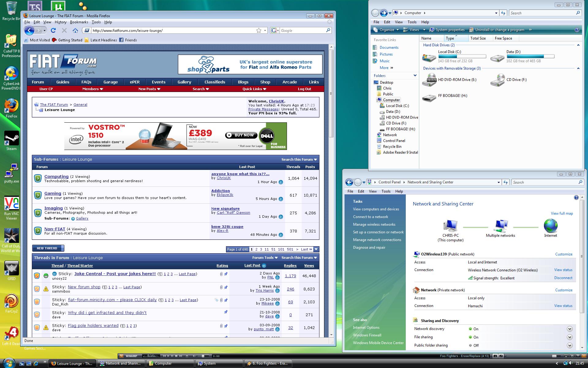This screenshot has width=588, height=368.
Task: Click Manage wireless networks task
Action: [x=374, y=224]
